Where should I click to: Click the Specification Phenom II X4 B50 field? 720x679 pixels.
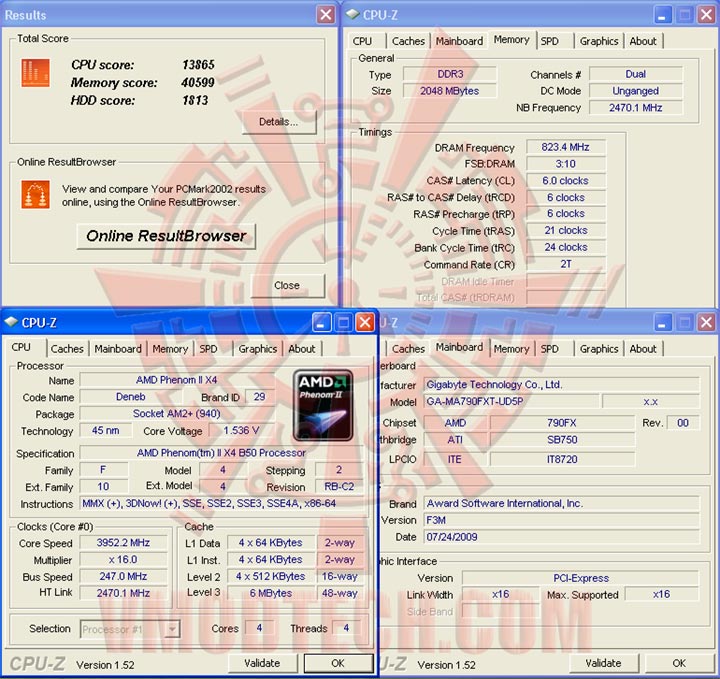[x=221, y=453]
